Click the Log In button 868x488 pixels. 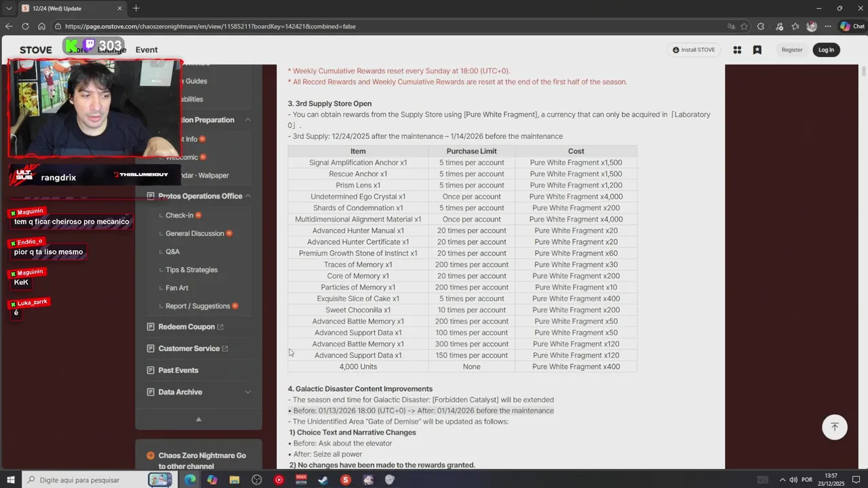[826, 49]
